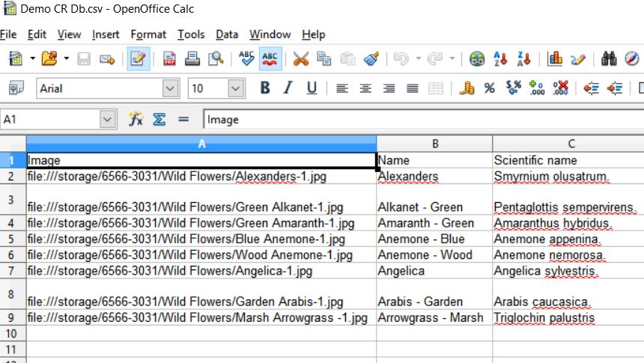644x363 pixels.
Task: Click the Paste clipboard icon
Action: coord(347,58)
